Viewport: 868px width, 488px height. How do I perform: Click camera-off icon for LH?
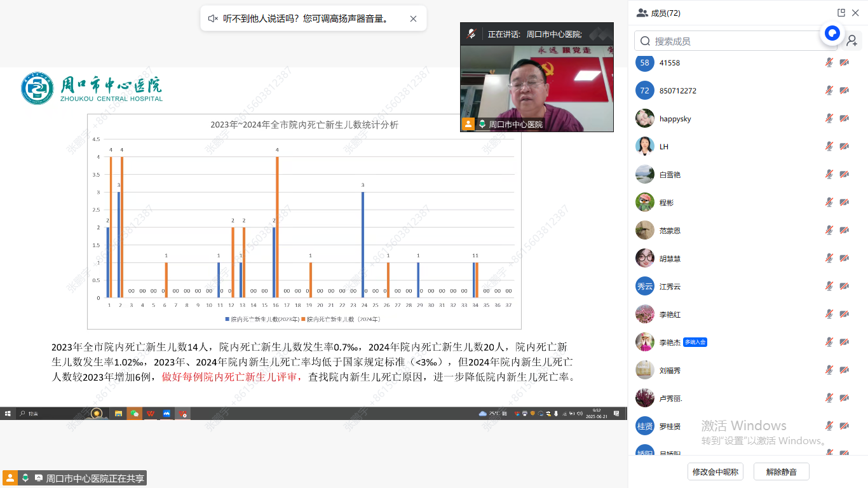[x=844, y=146]
